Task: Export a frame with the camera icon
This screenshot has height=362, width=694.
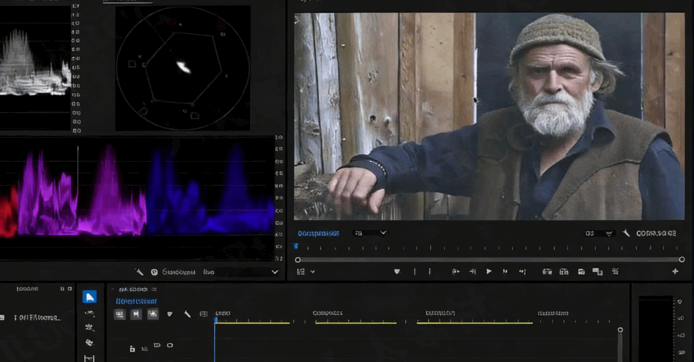Action: tap(581, 271)
